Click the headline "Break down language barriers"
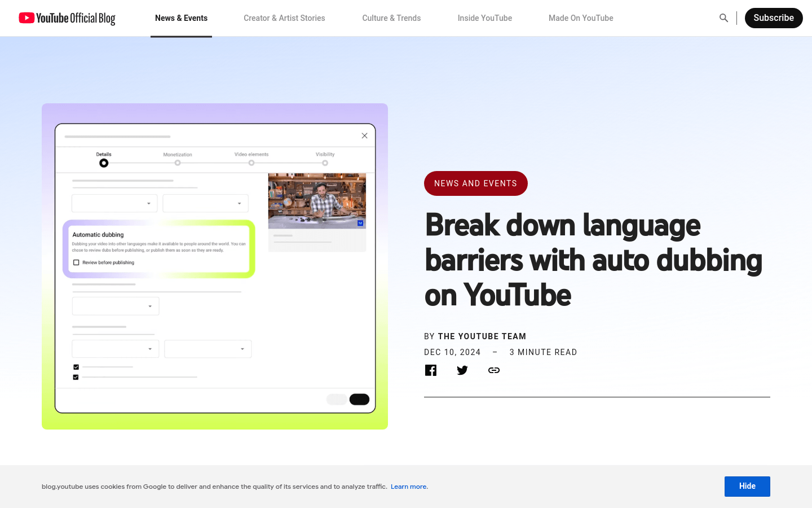The image size is (812, 508). coord(593,260)
